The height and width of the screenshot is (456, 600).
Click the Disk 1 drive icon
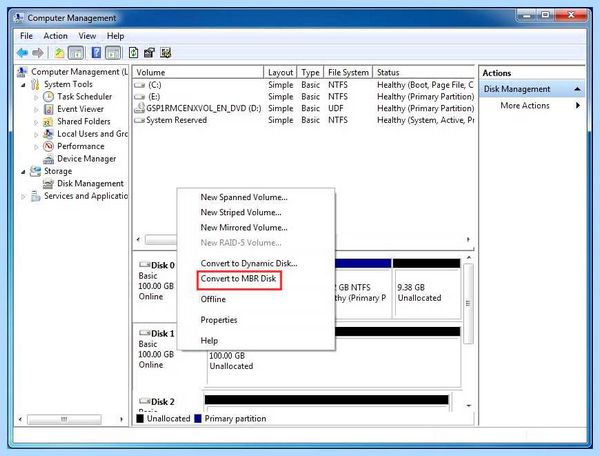pyautogui.click(x=145, y=332)
